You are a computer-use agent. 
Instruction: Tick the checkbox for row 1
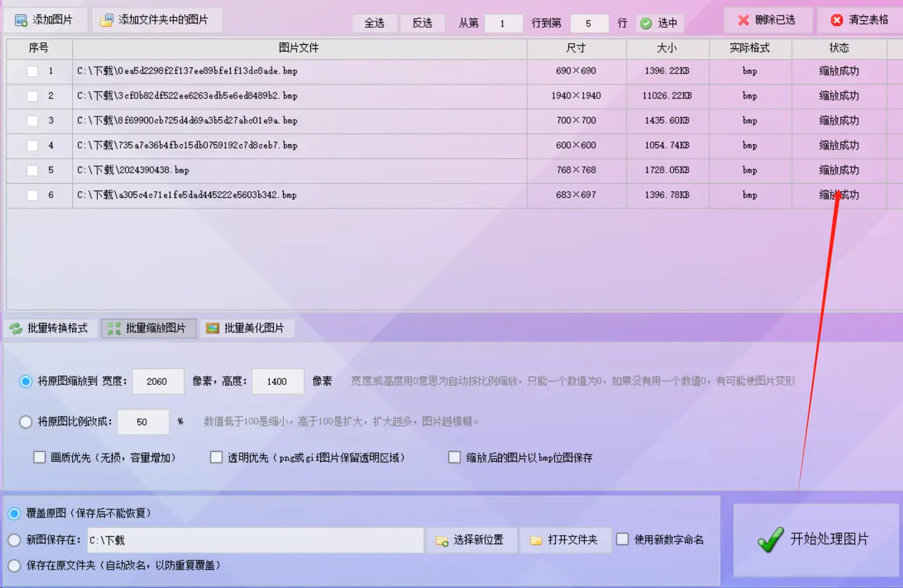coord(32,71)
